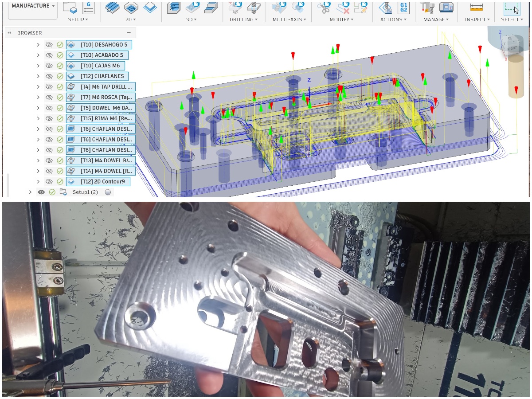Open the MANUFACTURE workspace dropdown
This screenshot has height=399, width=532.
(33, 6)
